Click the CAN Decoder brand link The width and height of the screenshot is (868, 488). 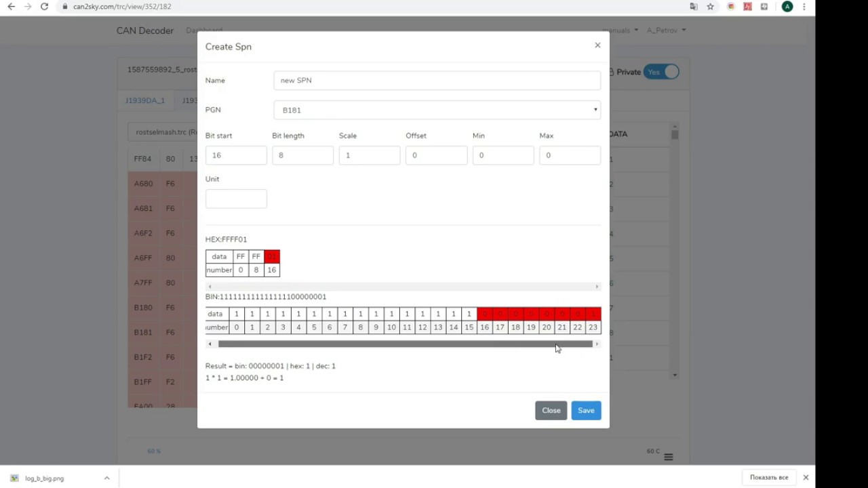pyautogui.click(x=145, y=30)
